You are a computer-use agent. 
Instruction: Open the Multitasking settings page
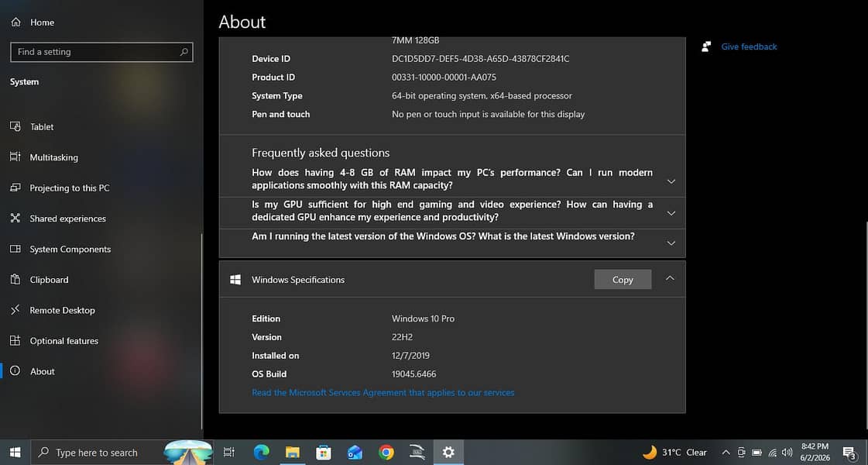click(x=53, y=157)
